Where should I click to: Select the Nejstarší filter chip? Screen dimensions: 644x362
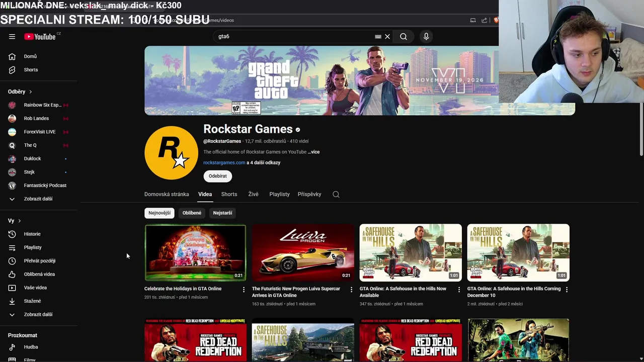point(222,213)
